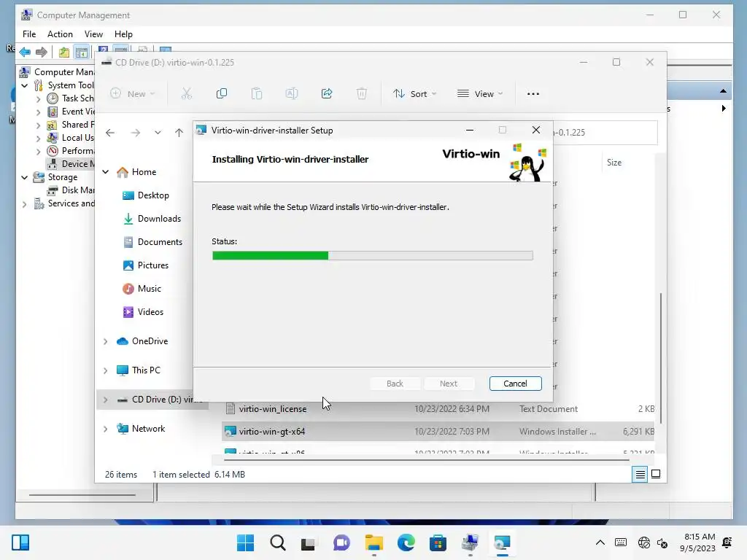Select Performance in Computer Management tree
The width and height of the screenshot is (747, 560).
tap(71, 150)
